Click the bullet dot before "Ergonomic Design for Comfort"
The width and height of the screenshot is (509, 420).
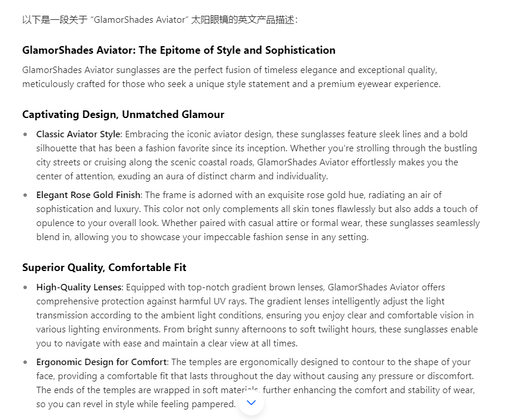coord(25,362)
